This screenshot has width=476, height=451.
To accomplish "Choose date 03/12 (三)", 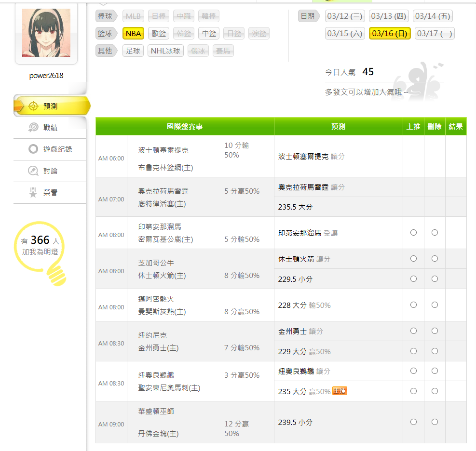I will (345, 16).
